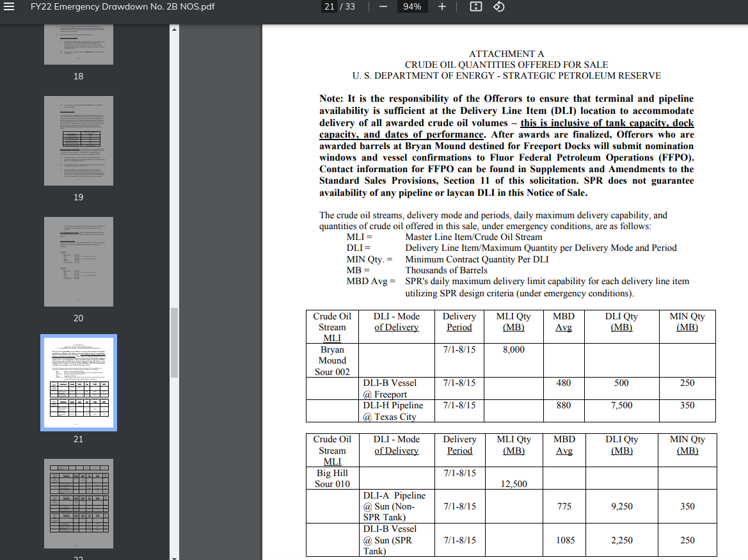The width and height of the screenshot is (748, 560).
Task: Open page 20 thumbnail
Action: pyautogui.click(x=79, y=262)
